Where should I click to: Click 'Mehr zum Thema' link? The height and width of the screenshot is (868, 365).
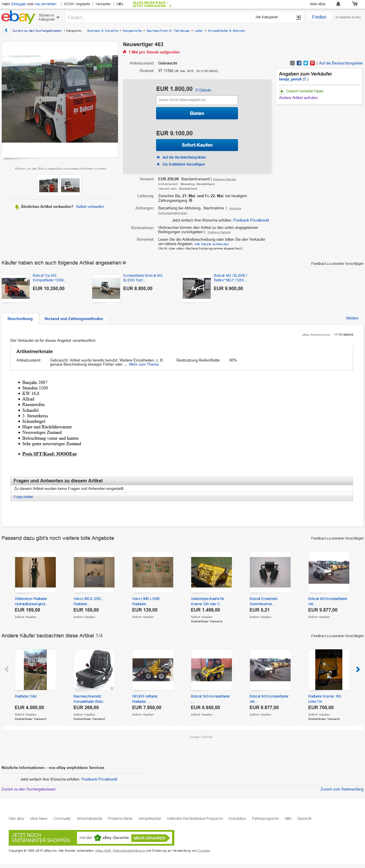143,364
